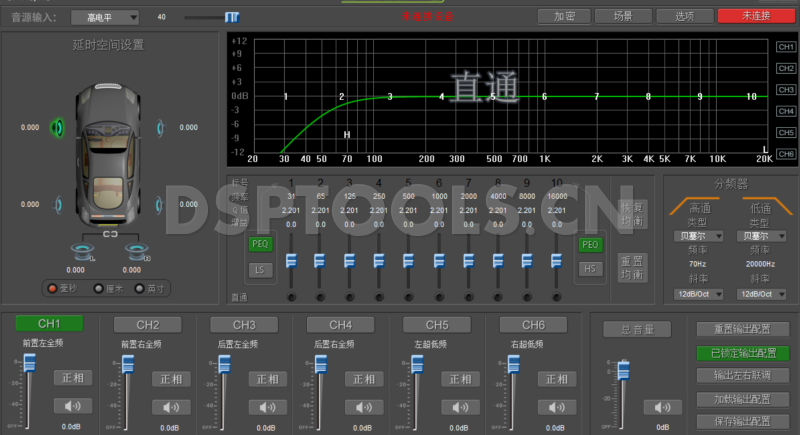
Task: Click the link icon between the subwoofers
Action: (x=110, y=236)
